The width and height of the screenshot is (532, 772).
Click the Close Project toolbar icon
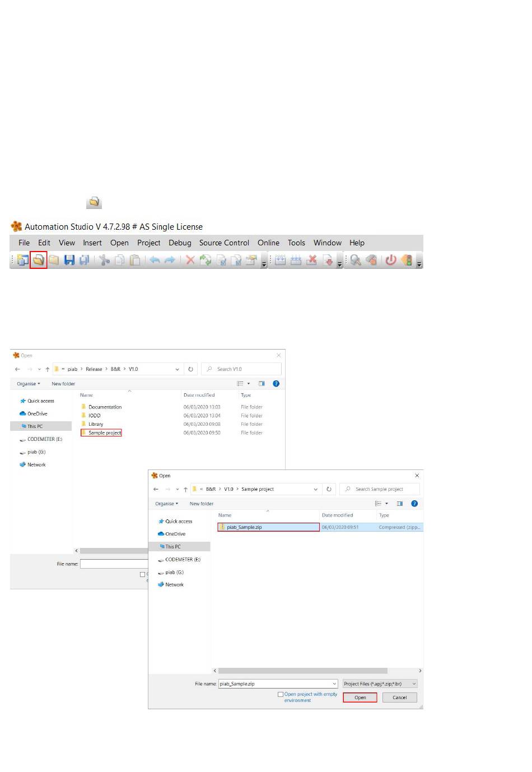pyautogui.click(x=54, y=260)
